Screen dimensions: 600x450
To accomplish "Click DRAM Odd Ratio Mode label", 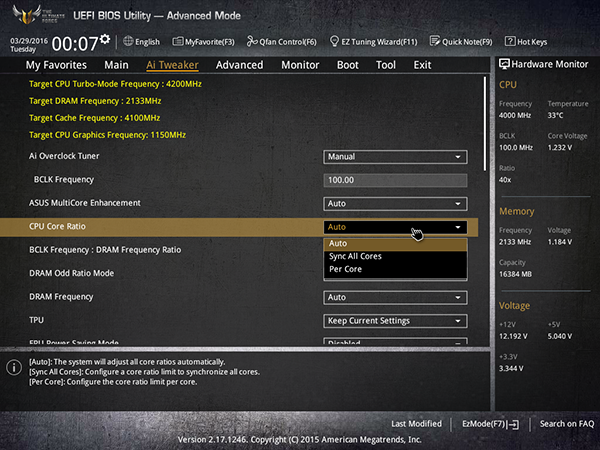I will coord(72,273).
